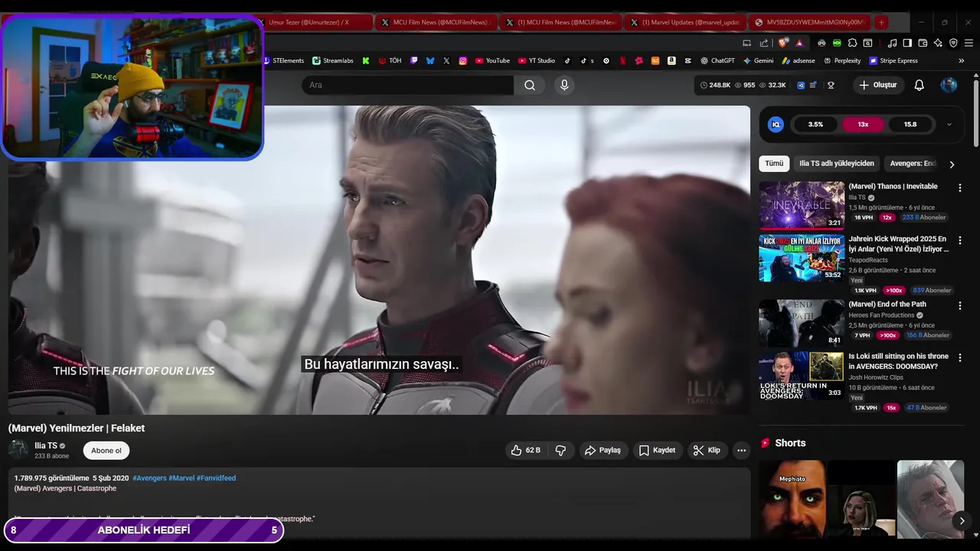The image size is (980, 551).
Task: Open a new browser tab with plus
Action: (x=881, y=22)
